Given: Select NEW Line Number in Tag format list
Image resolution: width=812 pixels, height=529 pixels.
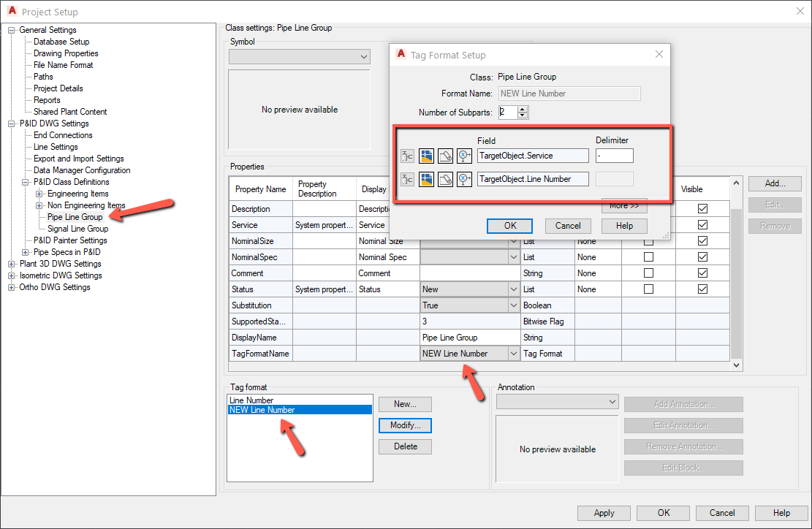Looking at the screenshot, I should click(300, 410).
